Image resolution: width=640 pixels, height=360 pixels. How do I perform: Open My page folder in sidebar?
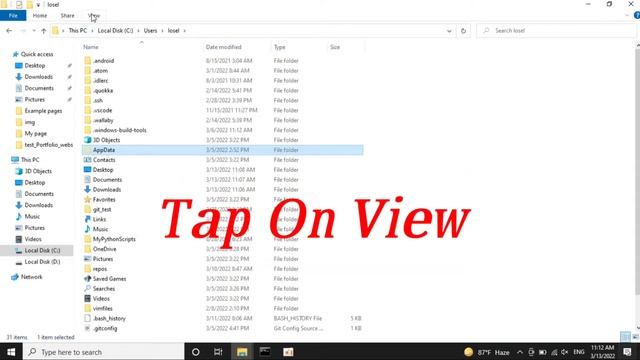pos(36,133)
